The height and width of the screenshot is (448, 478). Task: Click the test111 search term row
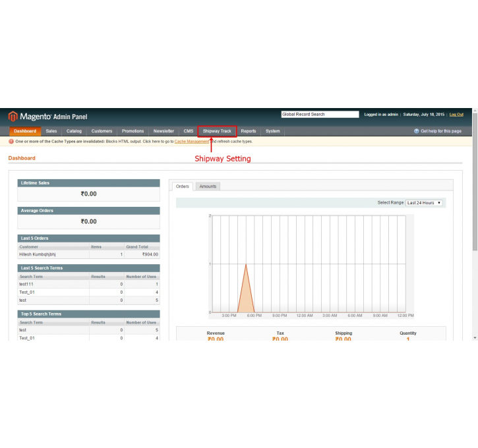coord(89,284)
